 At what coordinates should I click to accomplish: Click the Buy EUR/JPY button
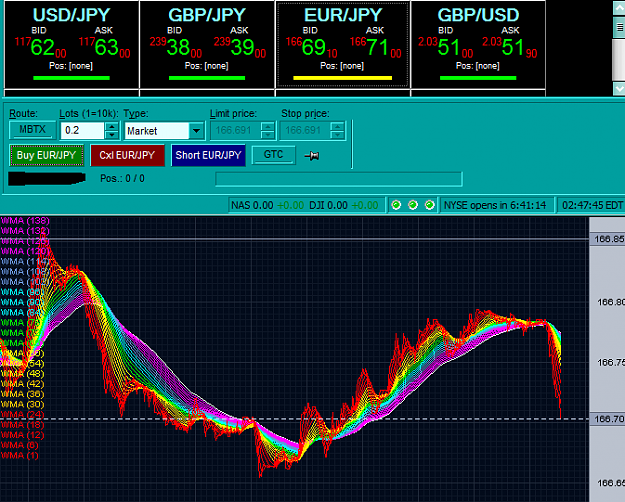(x=47, y=155)
